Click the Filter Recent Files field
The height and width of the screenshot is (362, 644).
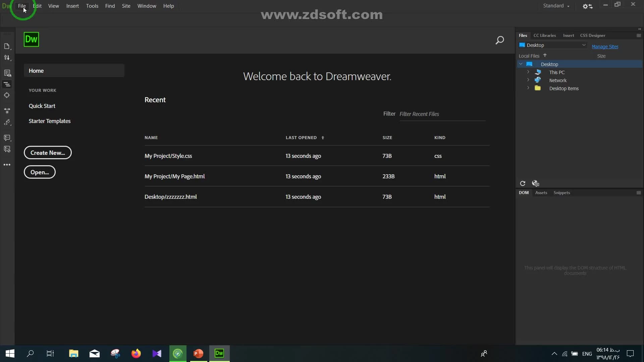(x=442, y=114)
